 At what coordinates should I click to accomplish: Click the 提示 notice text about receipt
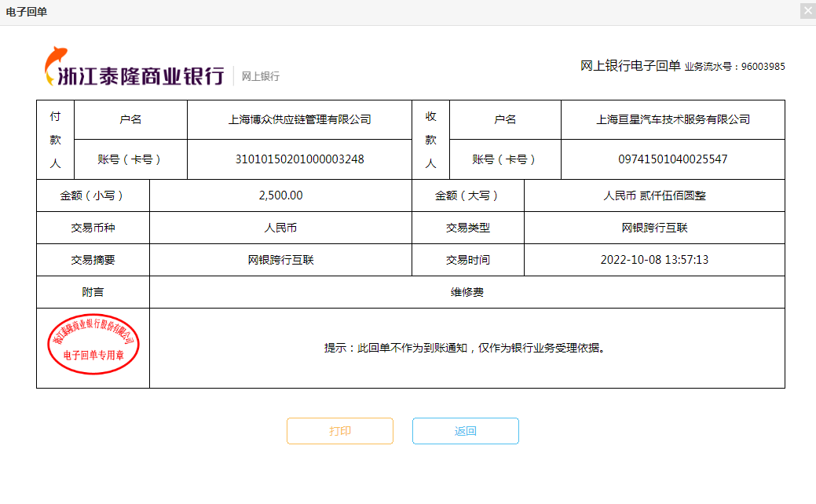pyautogui.click(x=467, y=348)
